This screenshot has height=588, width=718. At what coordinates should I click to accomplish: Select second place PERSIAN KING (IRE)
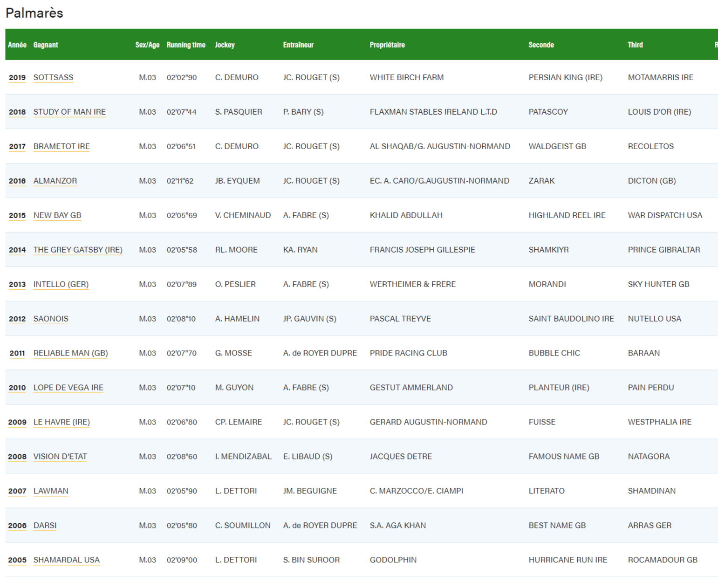tap(565, 77)
